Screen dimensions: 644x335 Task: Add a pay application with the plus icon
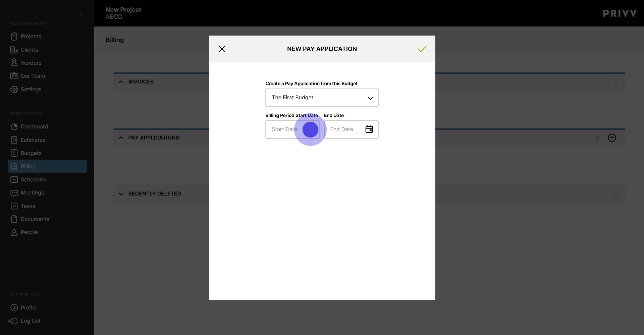tap(612, 138)
